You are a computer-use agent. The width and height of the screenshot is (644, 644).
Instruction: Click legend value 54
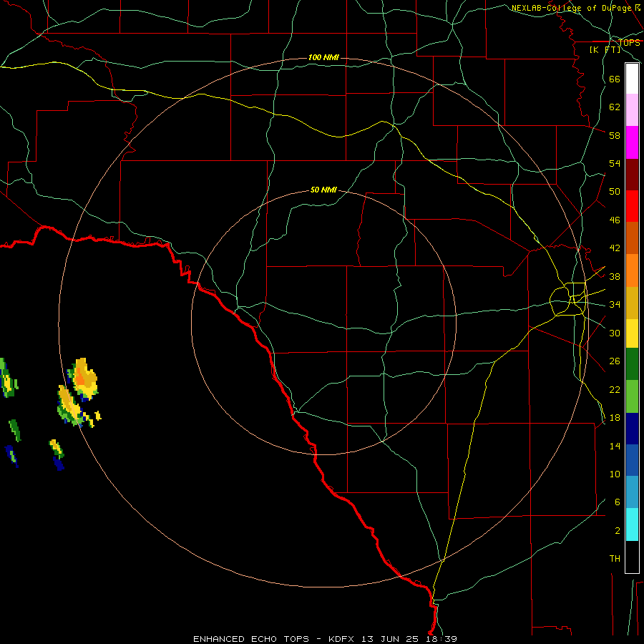click(615, 163)
